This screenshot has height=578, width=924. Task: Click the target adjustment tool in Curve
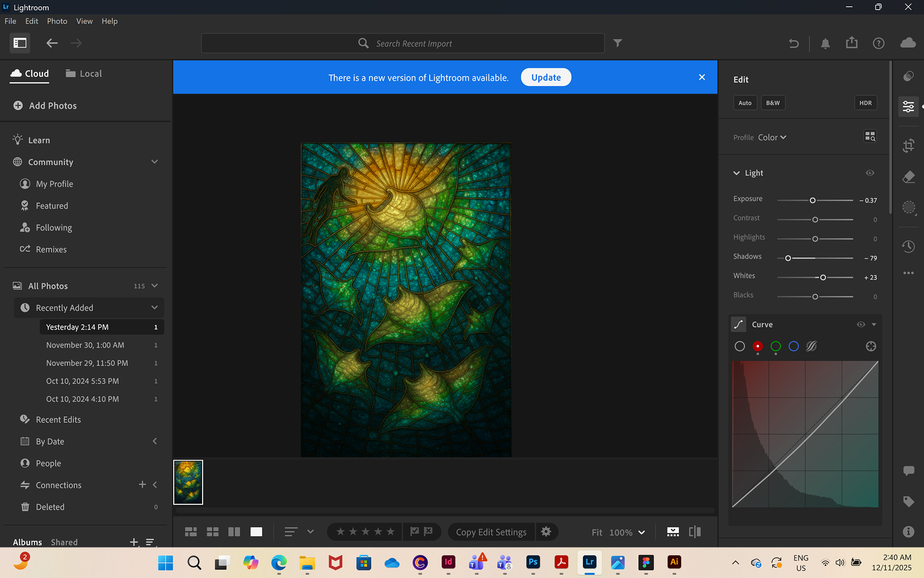click(x=871, y=346)
